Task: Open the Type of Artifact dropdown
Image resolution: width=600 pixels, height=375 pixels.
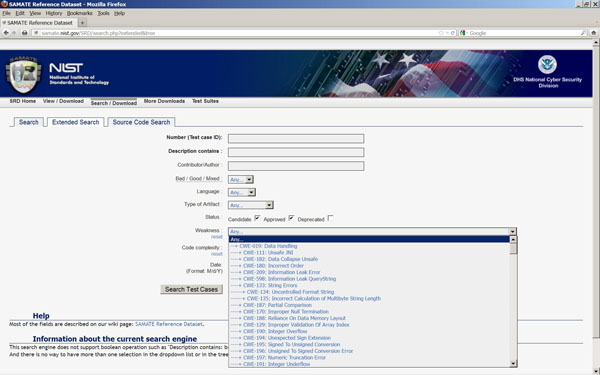Action: (x=251, y=205)
